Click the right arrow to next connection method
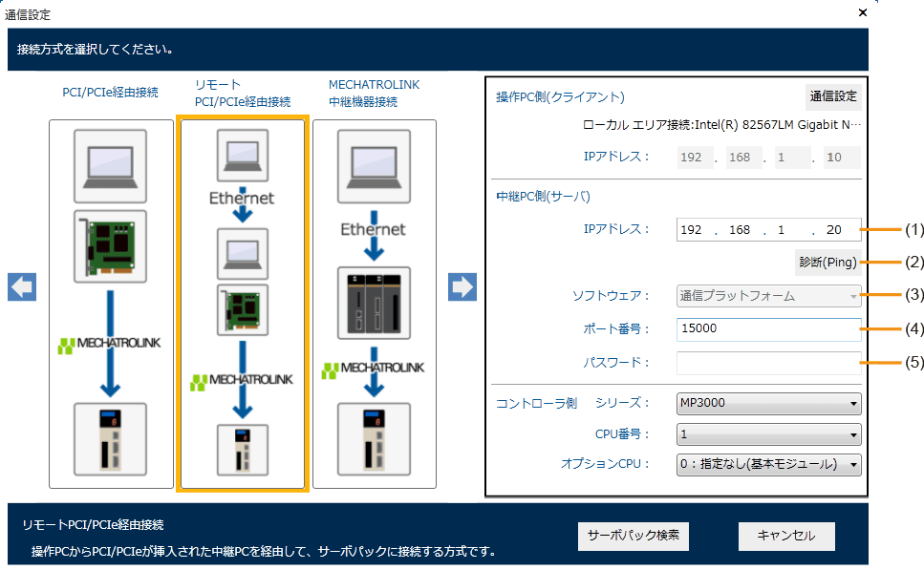 (462, 287)
